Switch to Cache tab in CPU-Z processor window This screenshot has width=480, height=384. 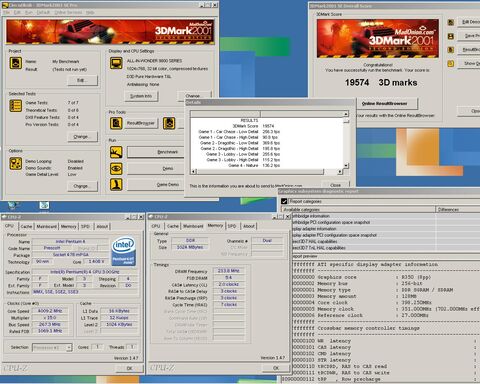click(26, 226)
